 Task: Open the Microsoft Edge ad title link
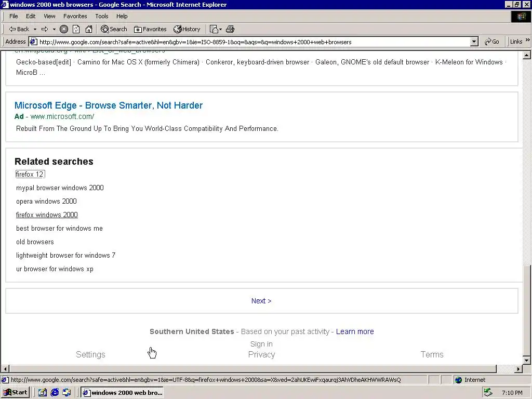109,105
